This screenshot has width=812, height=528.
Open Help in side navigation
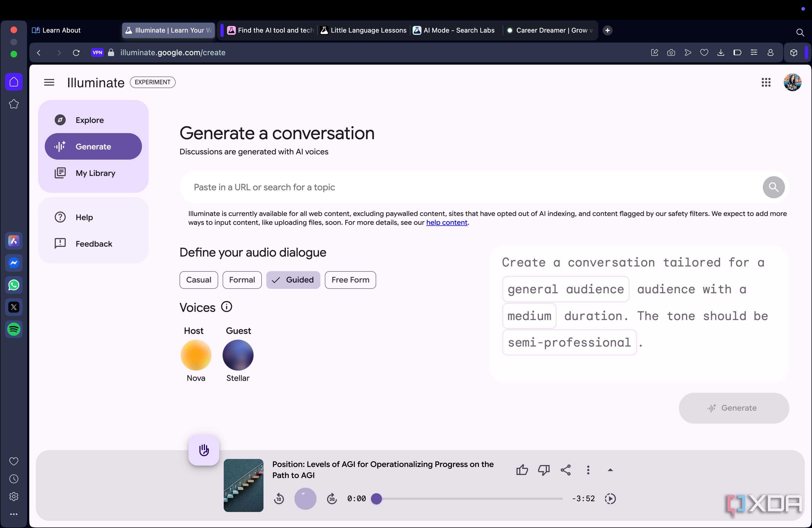pyautogui.click(x=93, y=217)
